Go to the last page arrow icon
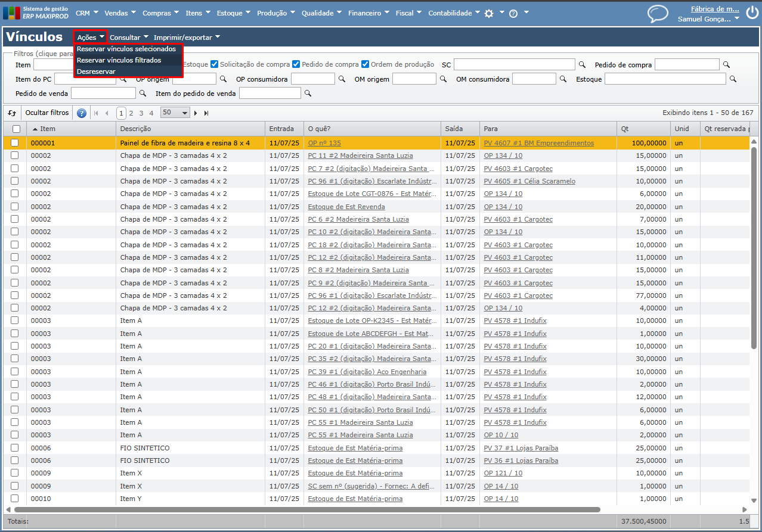Viewport: 762px width, 532px height. pyautogui.click(x=206, y=113)
